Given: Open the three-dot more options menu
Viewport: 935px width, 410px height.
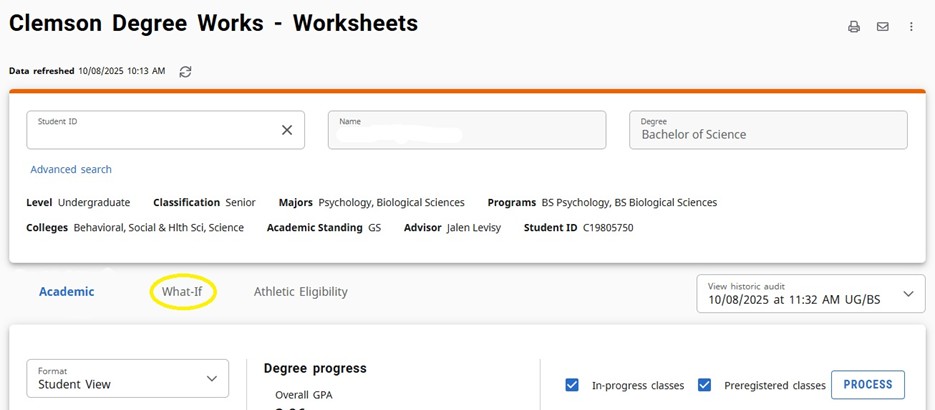Looking at the screenshot, I should [x=911, y=27].
